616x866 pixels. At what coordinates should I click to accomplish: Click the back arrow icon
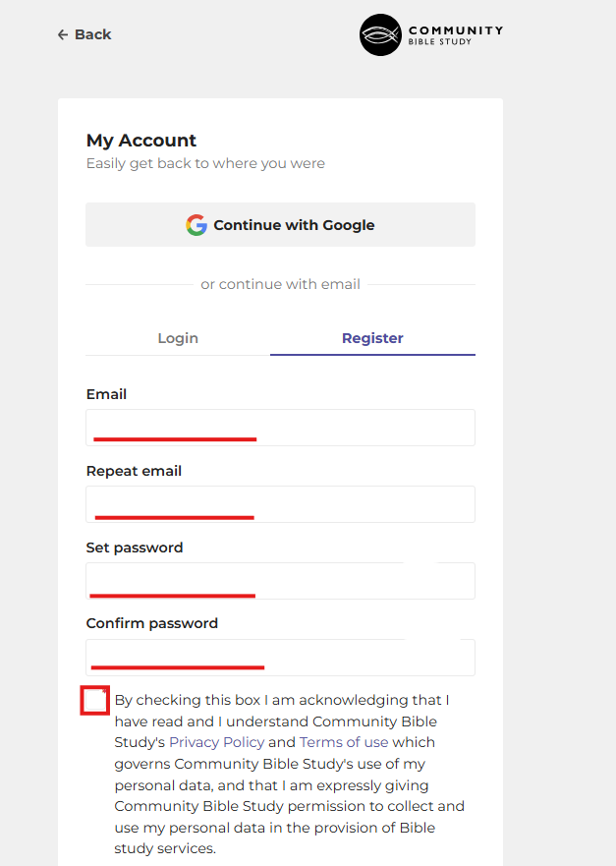[x=63, y=34]
